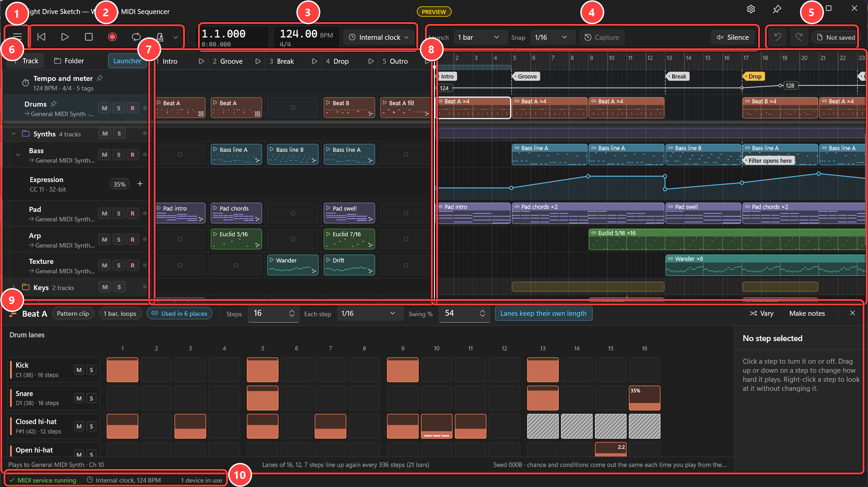This screenshot has width=868, height=487.
Task: Mute the Drums track
Action: coord(104,108)
